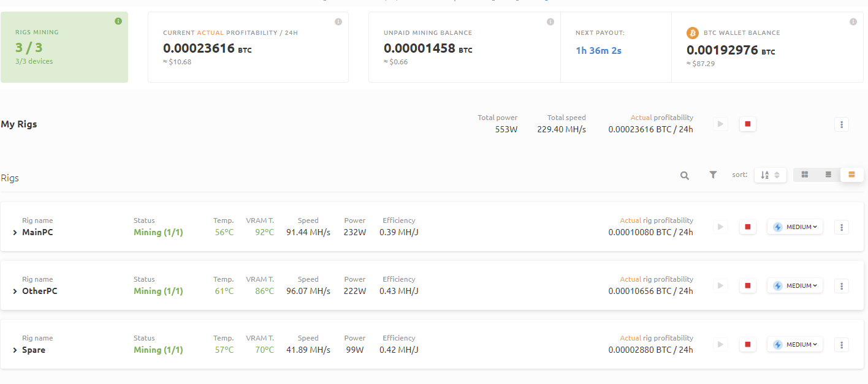Expand the MainPC rig row
The width and height of the screenshot is (868, 384).
pyautogui.click(x=15, y=233)
